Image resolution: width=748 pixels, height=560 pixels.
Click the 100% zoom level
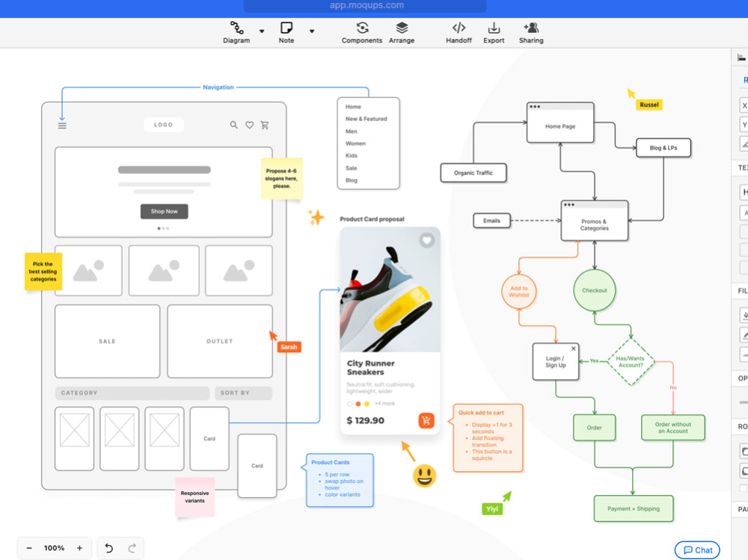54,548
